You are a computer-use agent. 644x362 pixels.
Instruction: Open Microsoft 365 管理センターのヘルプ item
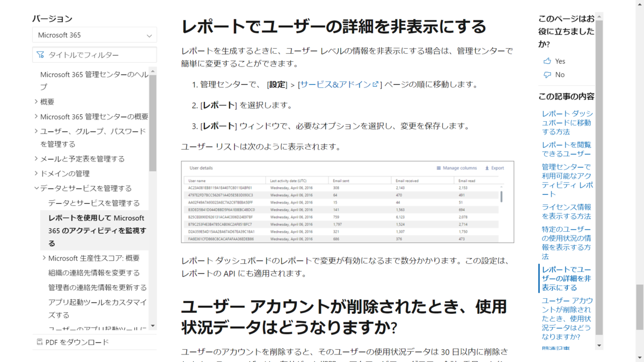[94, 80]
